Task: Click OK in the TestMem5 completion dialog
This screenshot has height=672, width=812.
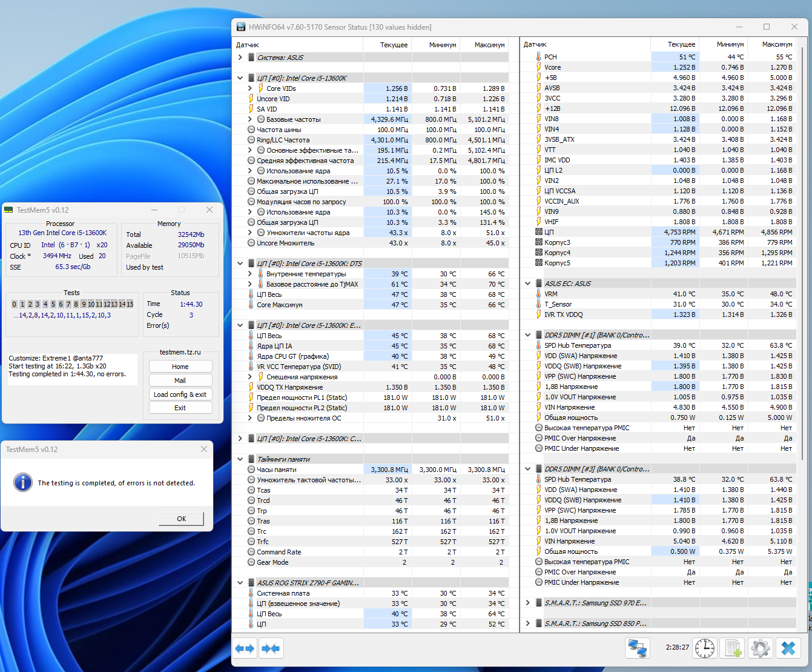Action: coord(182,519)
